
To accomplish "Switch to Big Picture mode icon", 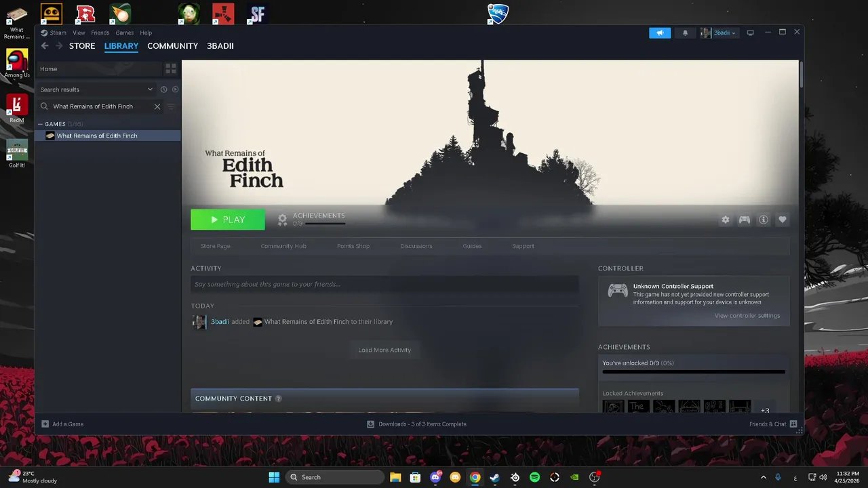I will click(x=750, y=33).
